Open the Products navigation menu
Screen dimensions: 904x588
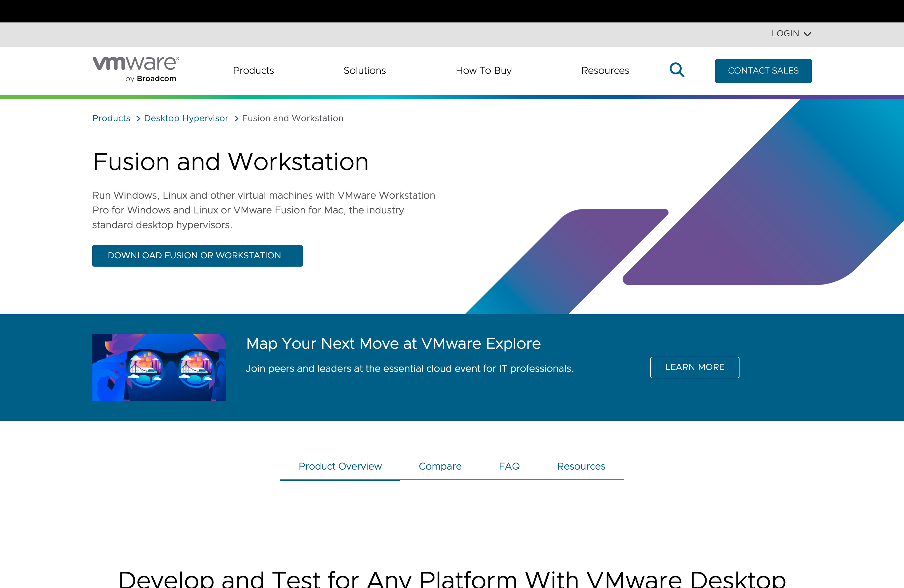pos(253,71)
